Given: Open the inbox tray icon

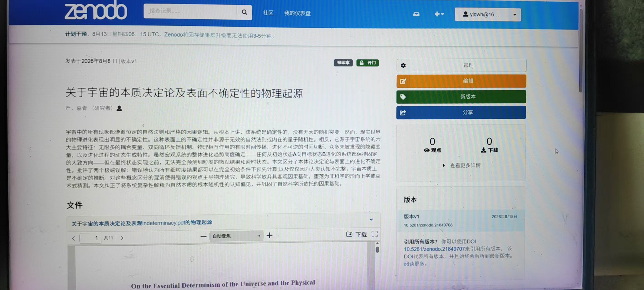Looking at the screenshot, I should tap(416, 14).
